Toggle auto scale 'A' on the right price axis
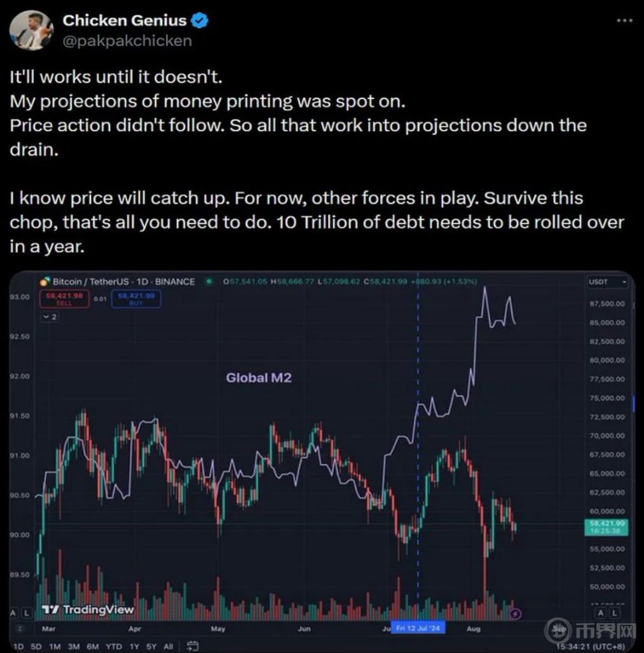Screen dimensions: 644x653 [x=601, y=613]
